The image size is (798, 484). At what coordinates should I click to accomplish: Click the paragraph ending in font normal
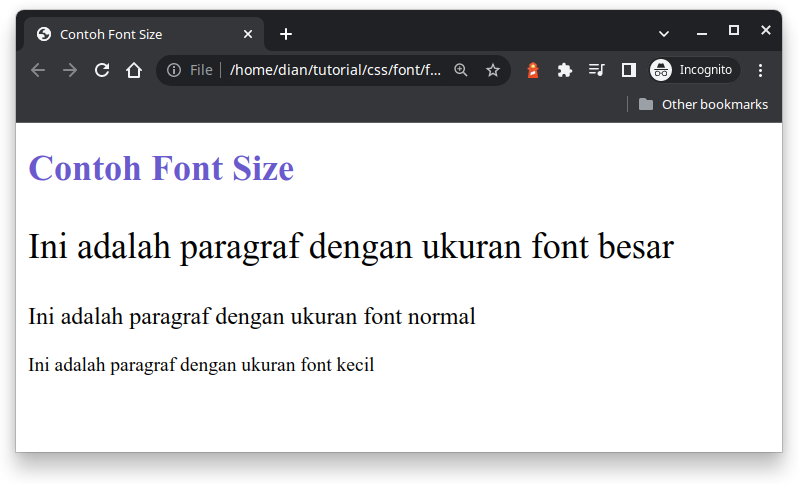pos(252,317)
